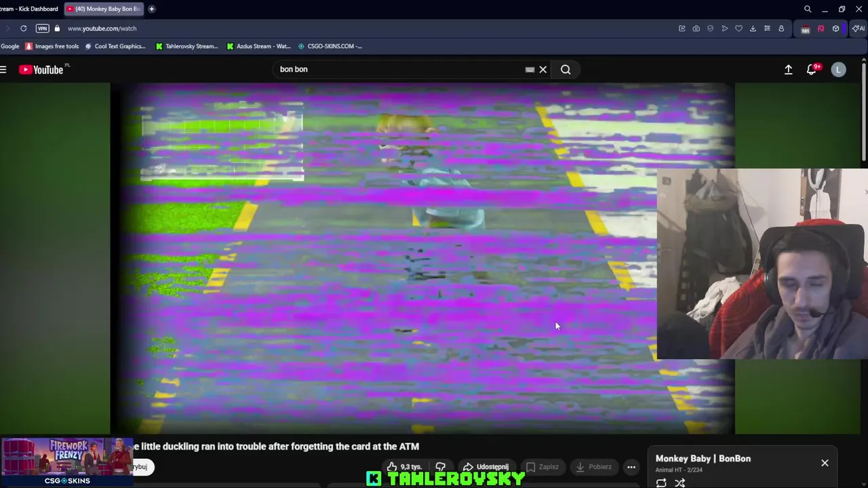Open the shield ad-blocker icon
Image resolution: width=868 pixels, height=488 pixels.
point(710,28)
